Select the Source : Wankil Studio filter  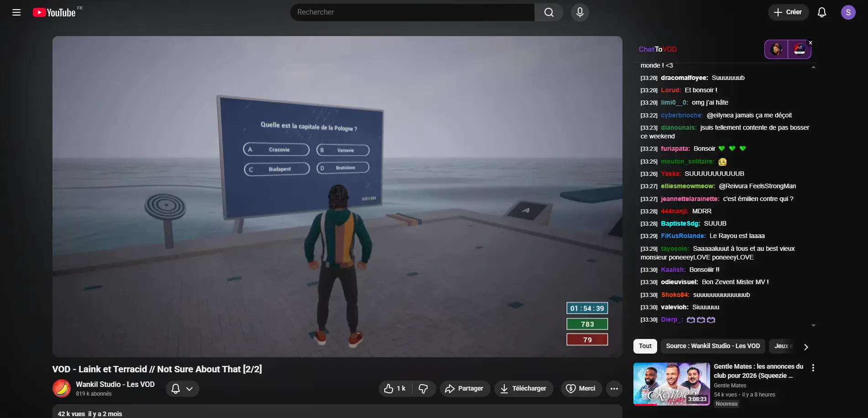(713, 346)
